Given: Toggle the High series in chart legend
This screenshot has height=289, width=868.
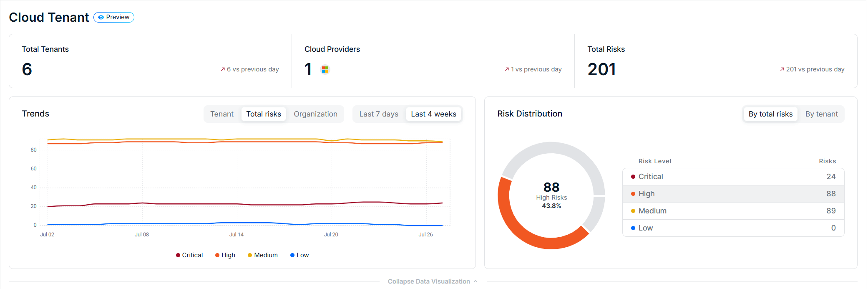Looking at the screenshot, I should pyautogui.click(x=225, y=255).
